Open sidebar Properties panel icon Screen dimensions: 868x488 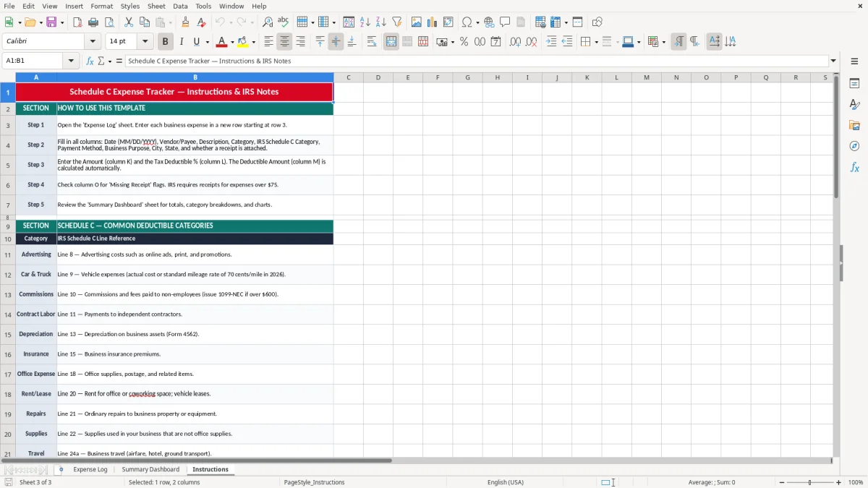tap(854, 83)
